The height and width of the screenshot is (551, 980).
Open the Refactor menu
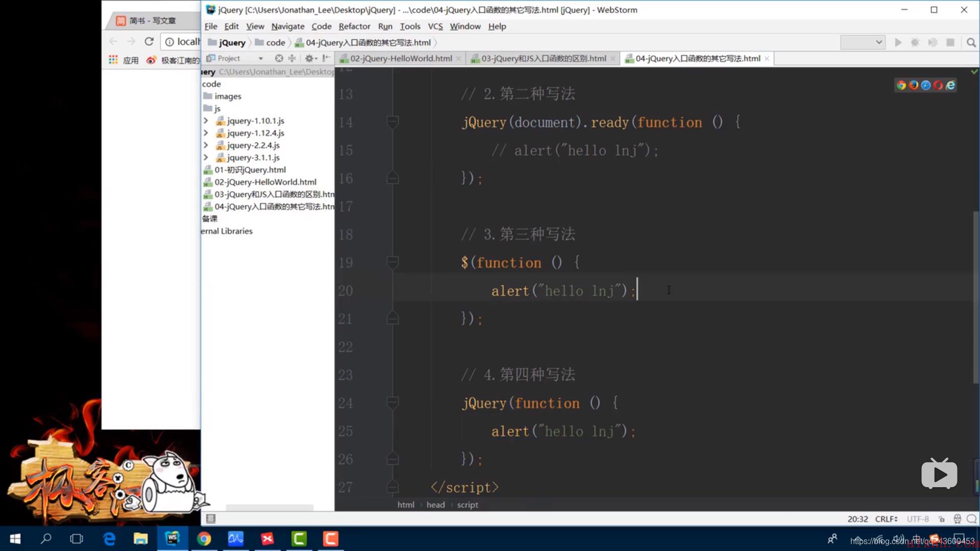tap(354, 26)
